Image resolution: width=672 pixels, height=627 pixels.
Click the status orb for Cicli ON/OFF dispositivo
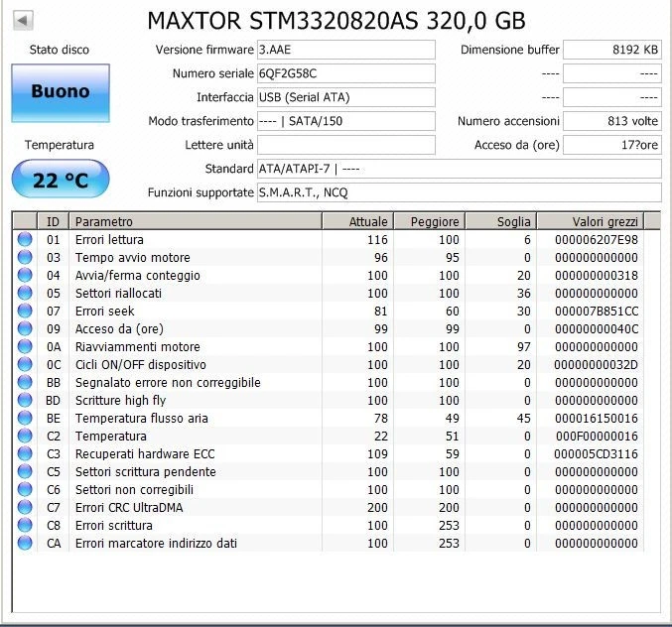coord(25,364)
